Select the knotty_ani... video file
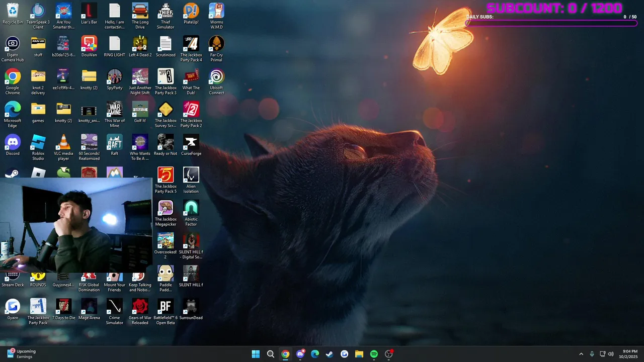The height and width of the screenshot is (362, 644). [89, 113]
